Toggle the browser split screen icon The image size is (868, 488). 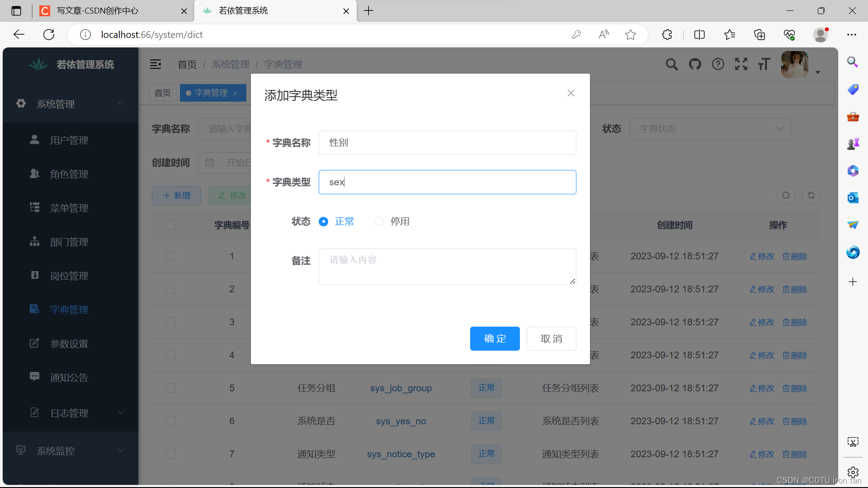(699, 34)
